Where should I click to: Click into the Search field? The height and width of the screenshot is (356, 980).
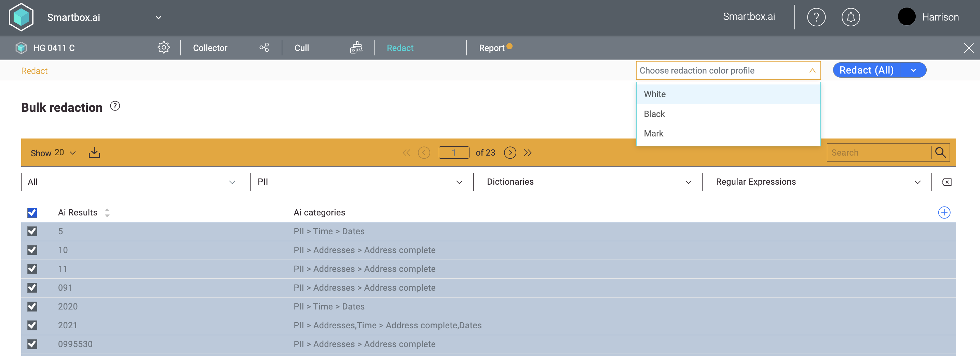(x=879, y=153)
